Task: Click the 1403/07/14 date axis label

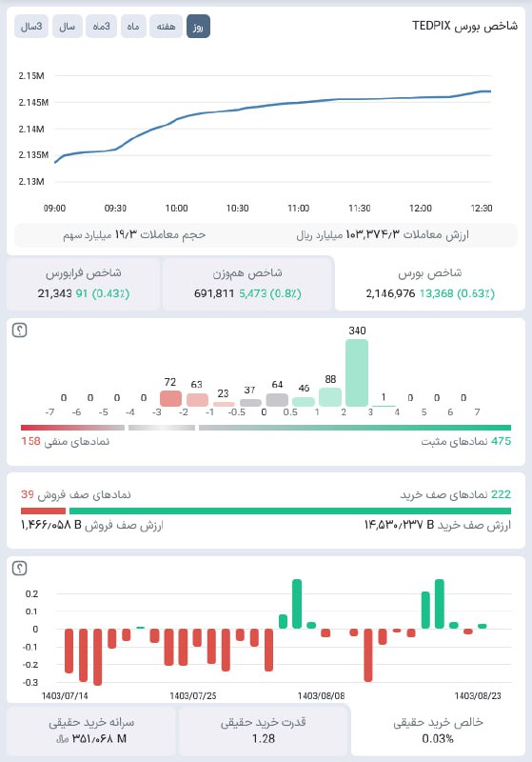Action: 65,696
